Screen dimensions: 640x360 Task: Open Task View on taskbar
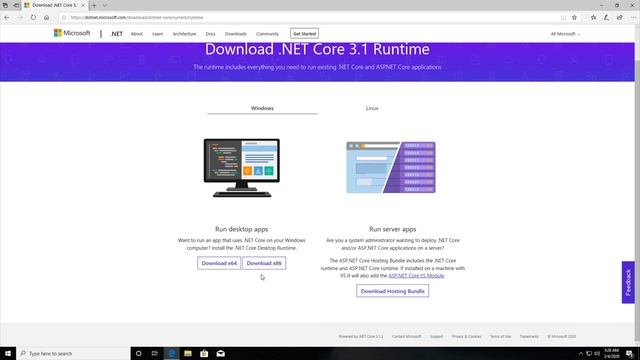[155, 353]
